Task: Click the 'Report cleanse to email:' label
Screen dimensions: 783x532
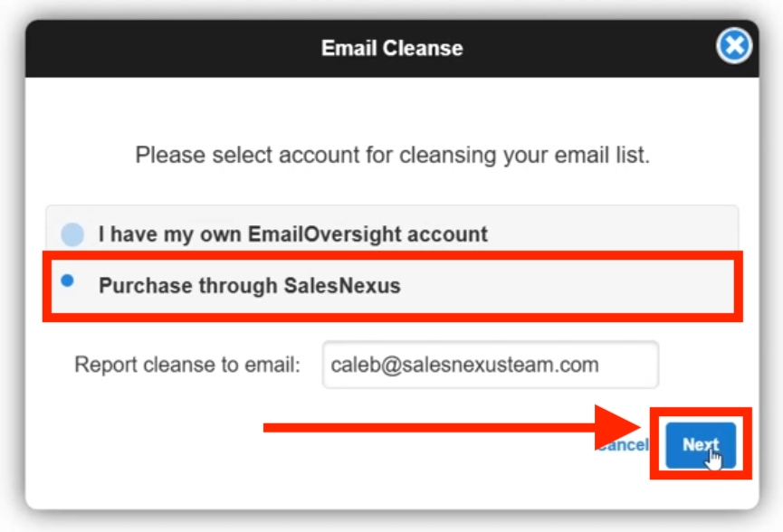Action: point(187,365)
